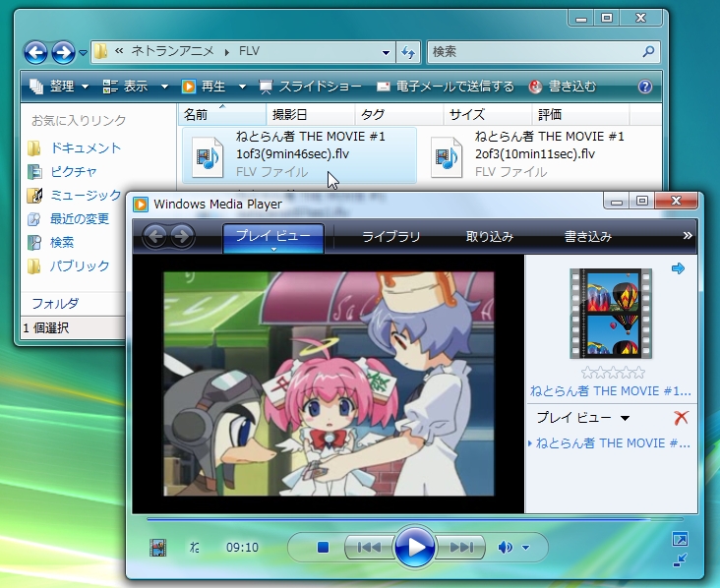Sort files by サイズ column header
The height and width of the screenshot is (588, 720).
[488, 114]
